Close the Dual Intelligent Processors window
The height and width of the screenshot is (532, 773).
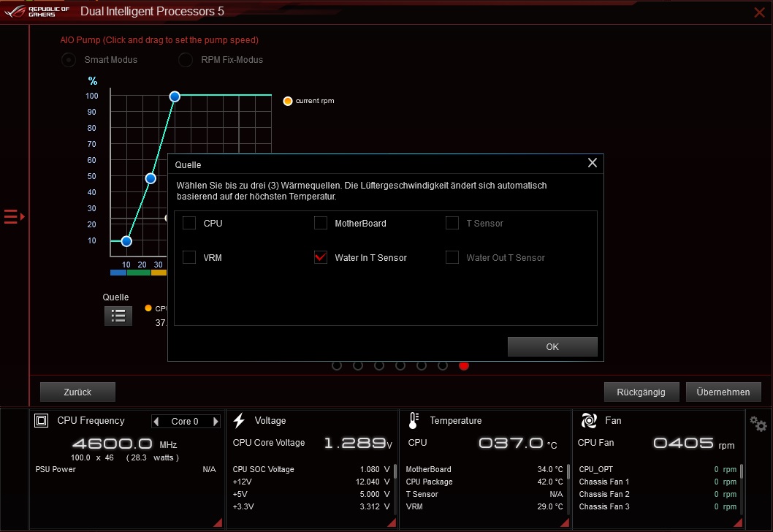pyautogui.click(x=760, y=12)
